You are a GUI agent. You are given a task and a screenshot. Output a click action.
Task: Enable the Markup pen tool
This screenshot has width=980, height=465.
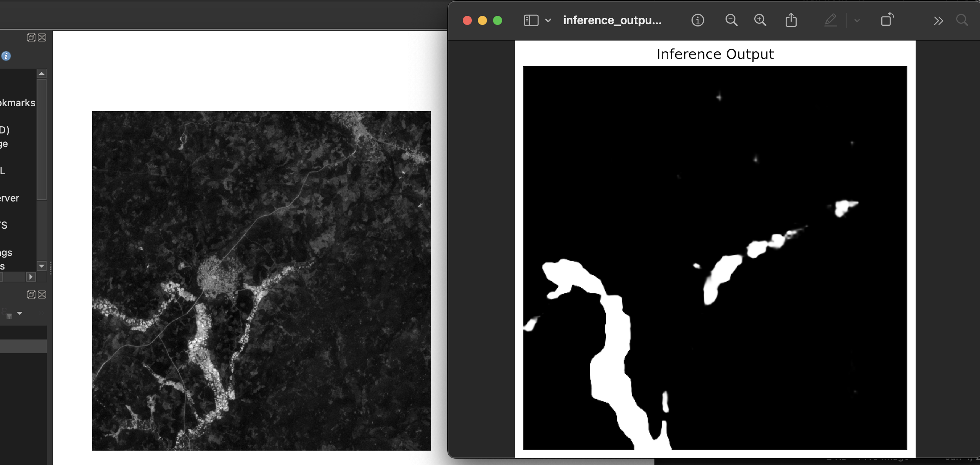[830, 20]
